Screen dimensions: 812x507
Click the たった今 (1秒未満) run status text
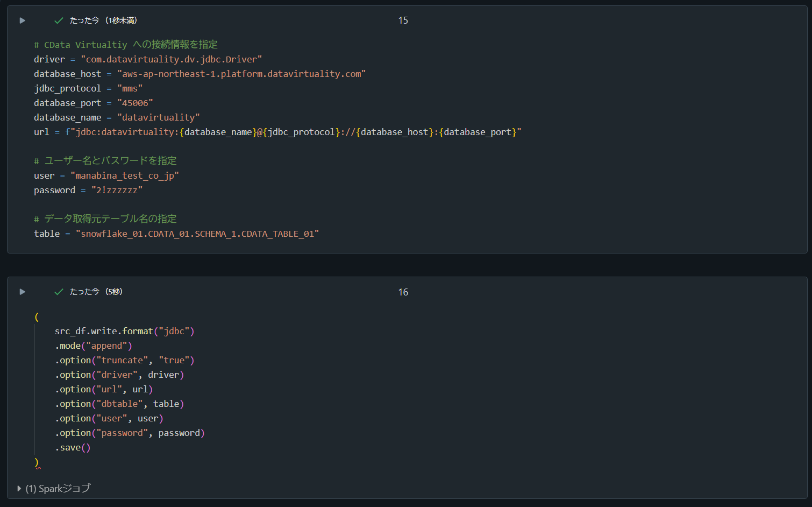103,20
